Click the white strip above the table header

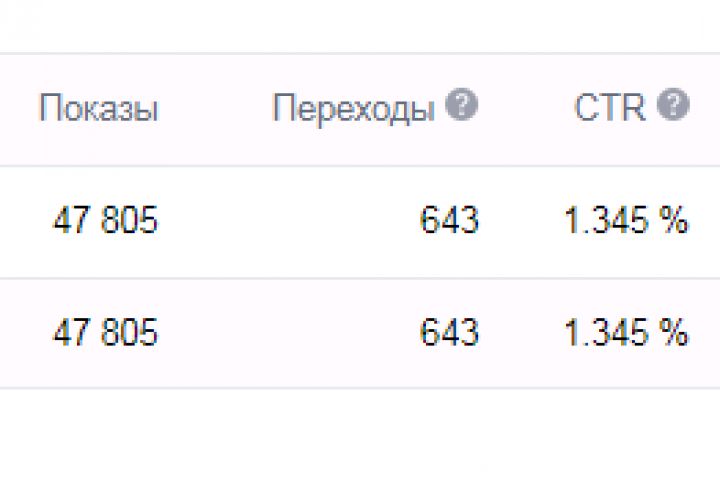pos(360,25)
